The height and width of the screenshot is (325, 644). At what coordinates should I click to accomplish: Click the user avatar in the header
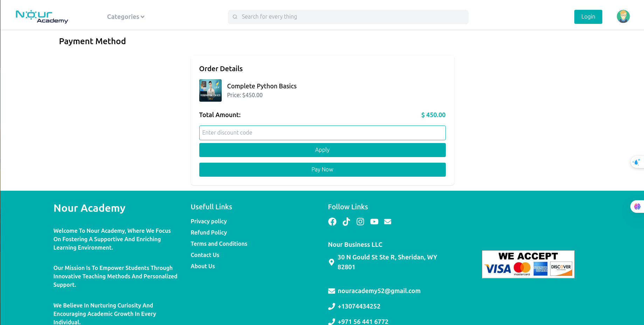tap(623, 16)
